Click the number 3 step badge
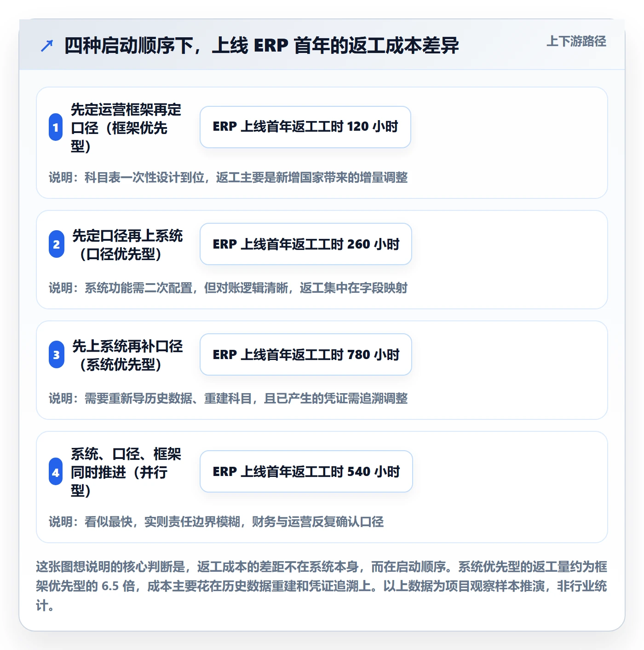Viewport: 644px width, 650px height. (x=57, y=354)
